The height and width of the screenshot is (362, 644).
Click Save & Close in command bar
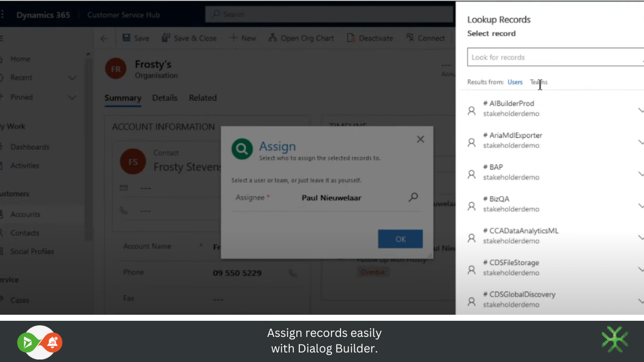[189, 38]
